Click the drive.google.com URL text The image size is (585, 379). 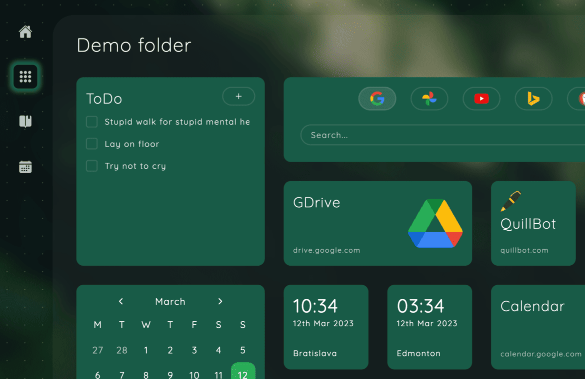pos(326,250)
